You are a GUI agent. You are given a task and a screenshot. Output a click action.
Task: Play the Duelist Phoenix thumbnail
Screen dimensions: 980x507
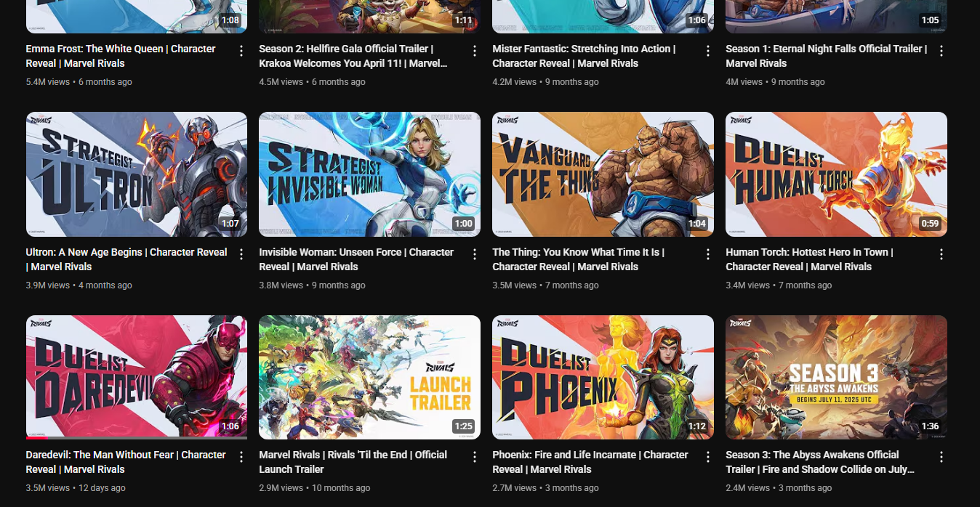click(x=603, y=377)
